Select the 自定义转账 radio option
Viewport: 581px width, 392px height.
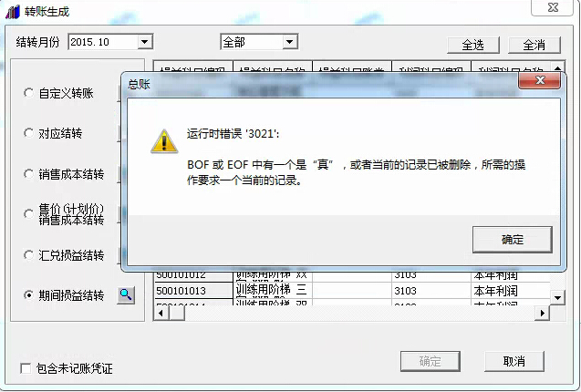point(28,93)
